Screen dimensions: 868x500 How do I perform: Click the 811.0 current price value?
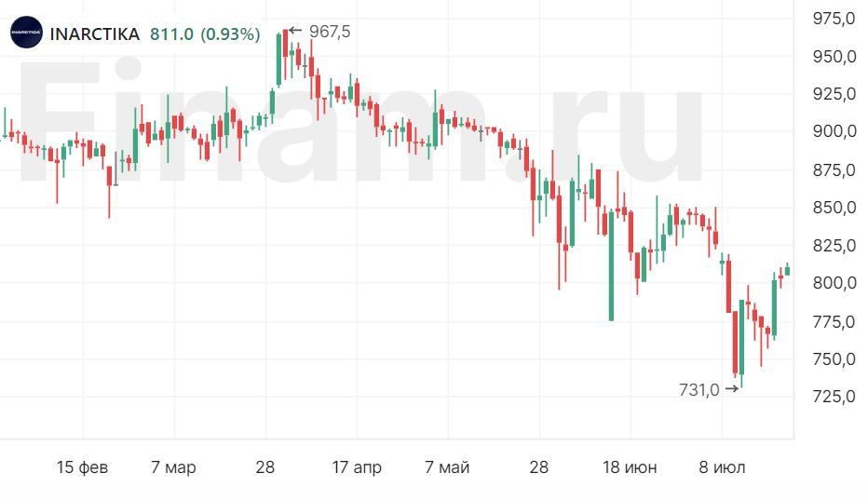click(171, 34)
